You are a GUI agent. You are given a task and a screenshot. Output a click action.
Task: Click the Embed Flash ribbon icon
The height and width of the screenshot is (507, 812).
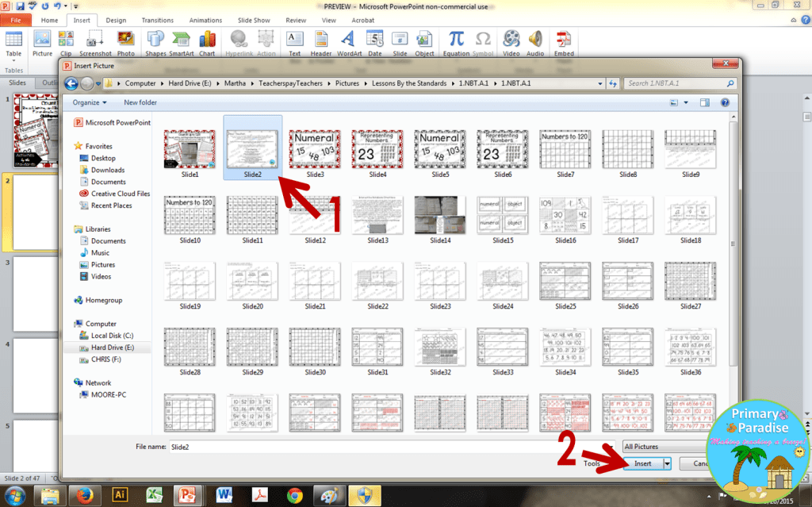(x=564, y=44)
